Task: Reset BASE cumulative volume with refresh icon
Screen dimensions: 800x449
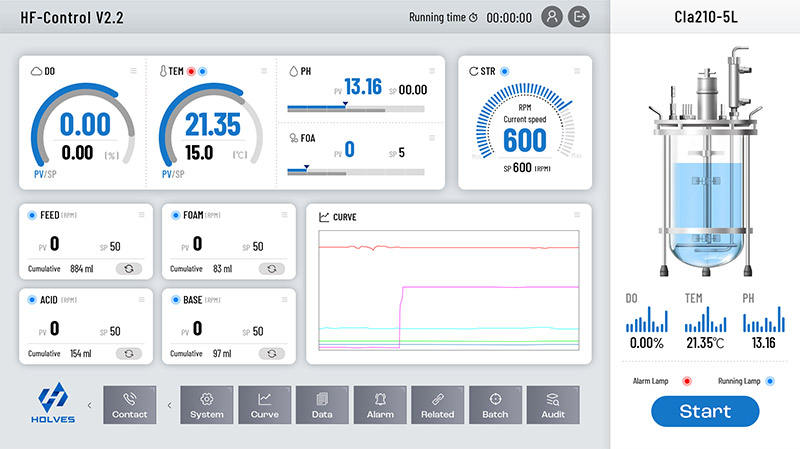Action: pyautogui.click(x=272, y=353)
